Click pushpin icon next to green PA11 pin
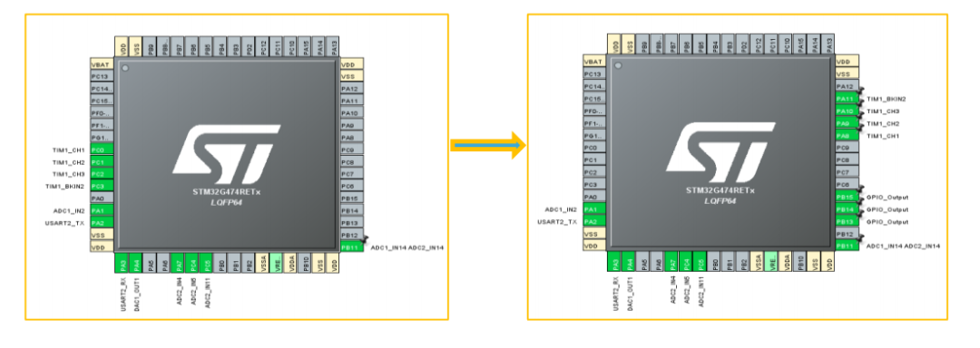 coord(861,102)
